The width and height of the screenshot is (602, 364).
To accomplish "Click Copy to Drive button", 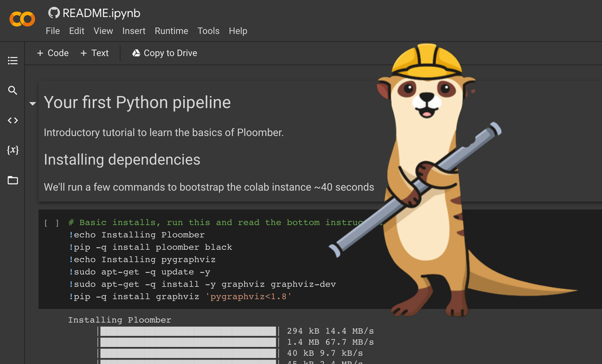I will (165, 53).
